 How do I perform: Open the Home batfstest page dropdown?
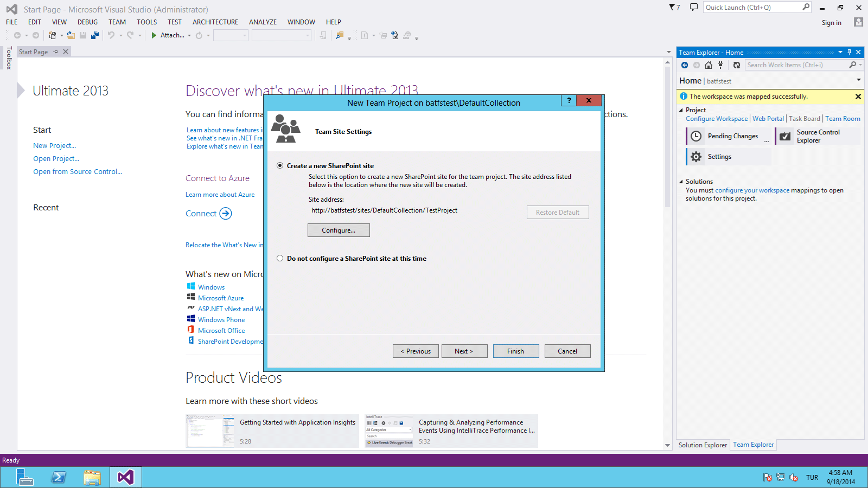pos(859,79)
